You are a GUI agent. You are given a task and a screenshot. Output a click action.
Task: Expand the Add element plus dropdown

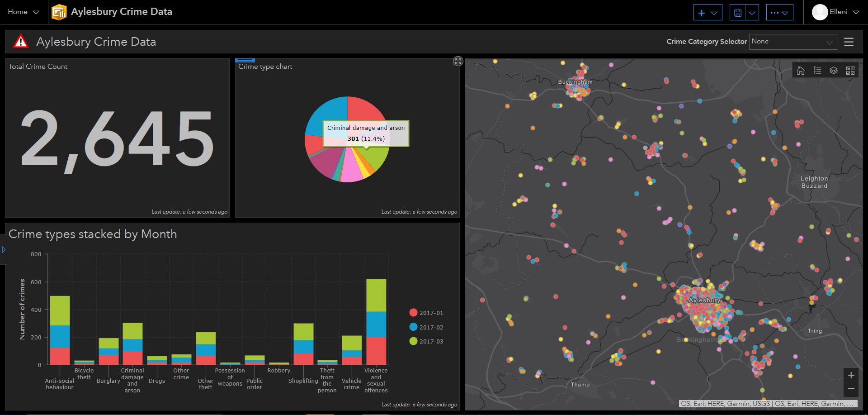click(708, 13)
